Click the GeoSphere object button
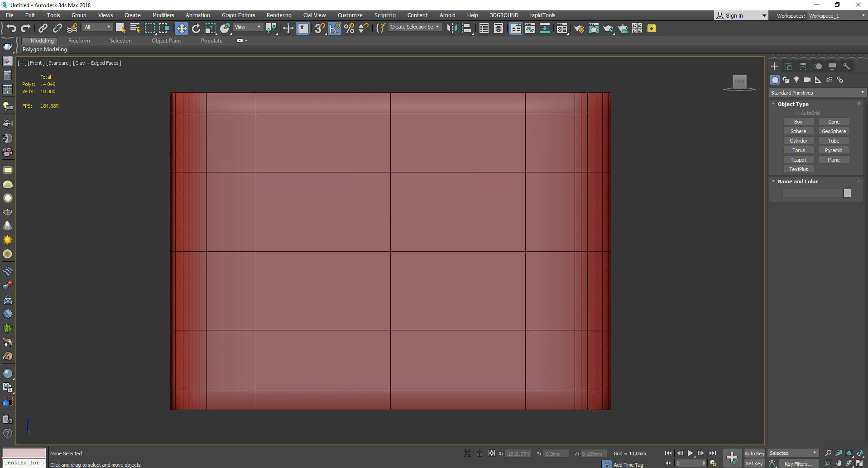The width and height of the screenshot is (868, 468). (x=834, y=131)
